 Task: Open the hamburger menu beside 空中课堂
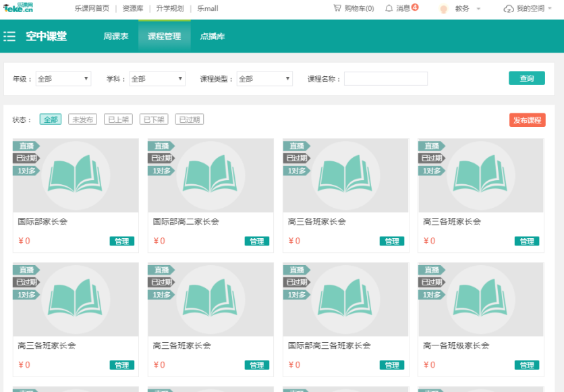9,36
